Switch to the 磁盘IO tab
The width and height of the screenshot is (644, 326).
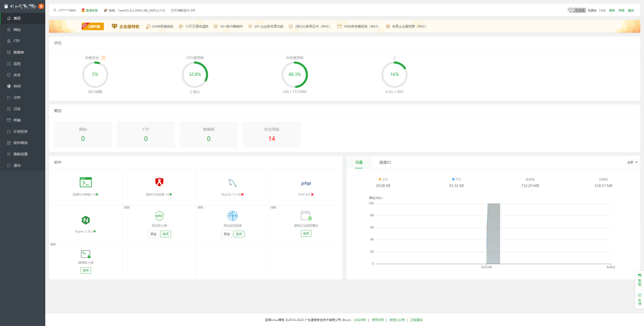[x=385, y=162]
